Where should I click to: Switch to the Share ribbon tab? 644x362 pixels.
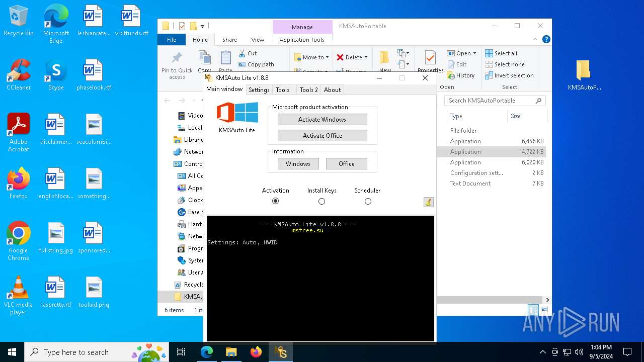click(x=229, y=40)
